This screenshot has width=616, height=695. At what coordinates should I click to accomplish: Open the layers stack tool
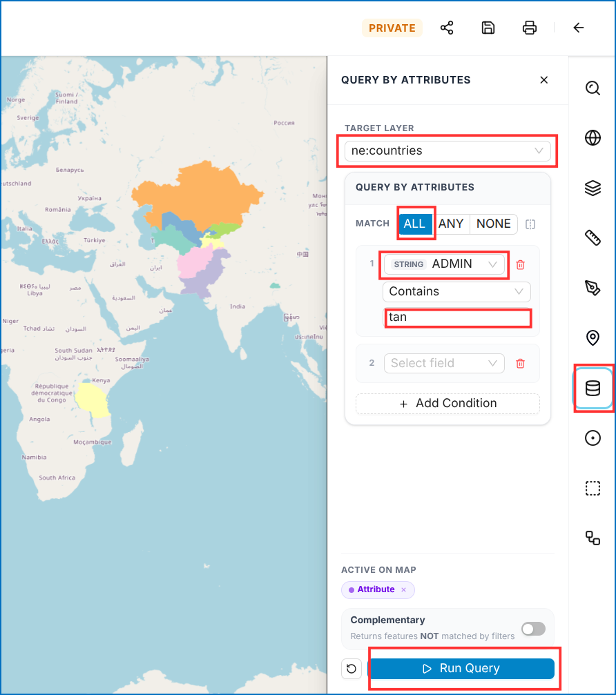click(x=593, y=188)
